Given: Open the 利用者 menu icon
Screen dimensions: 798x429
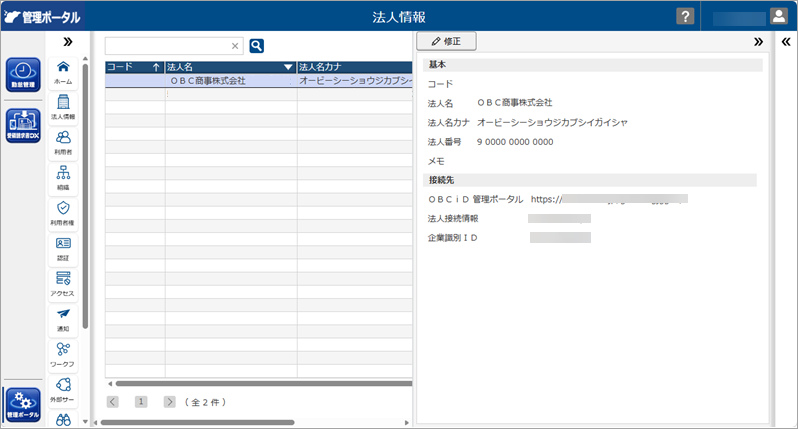Looking at the screenshot, I should pos(63,144).
